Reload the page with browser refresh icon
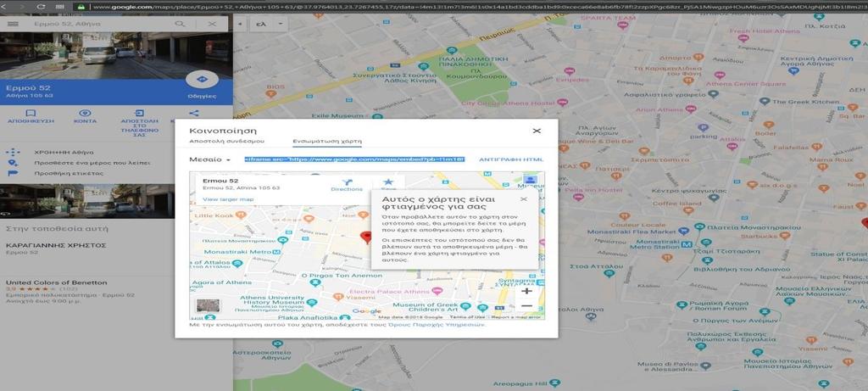This screenshot has width=868, height=391. [x=41, y=7]
